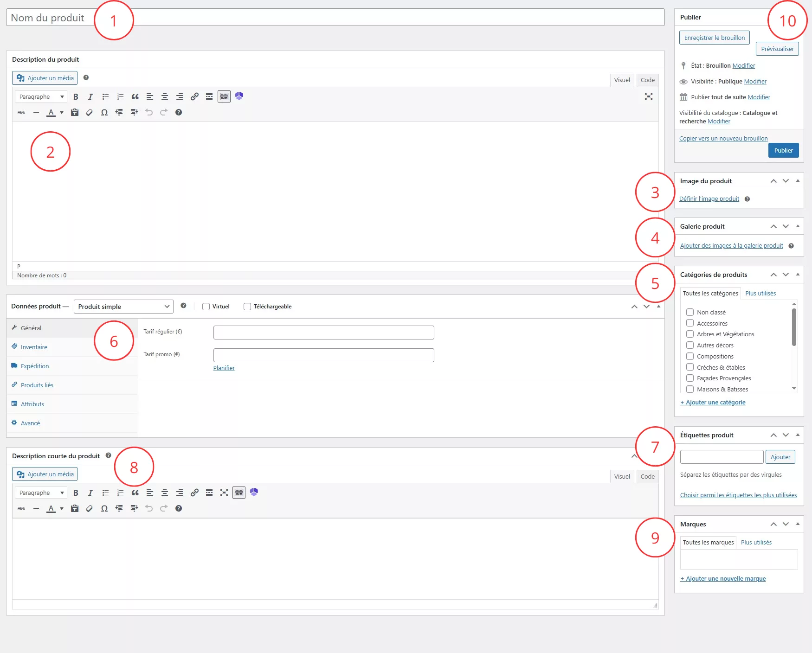Insert link in product description editor
The height and width of the screenshot is (653, 812).
click(194, 96)
